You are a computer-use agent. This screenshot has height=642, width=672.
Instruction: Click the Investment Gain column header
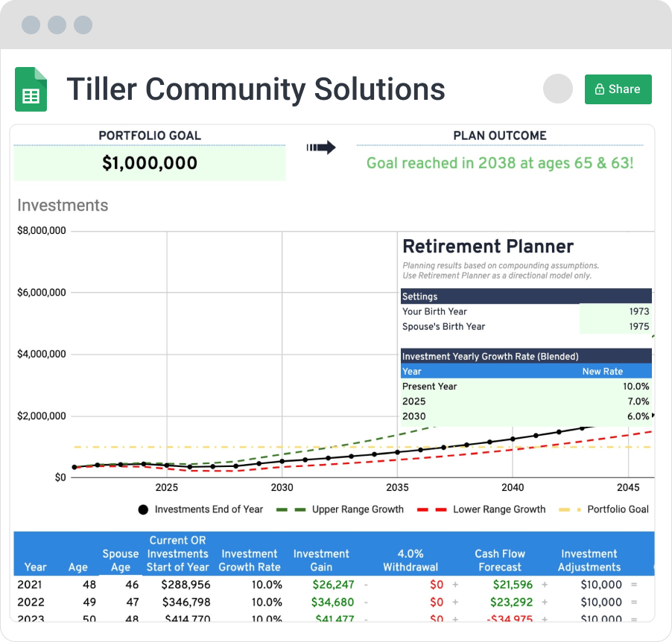tap(321, 561)
